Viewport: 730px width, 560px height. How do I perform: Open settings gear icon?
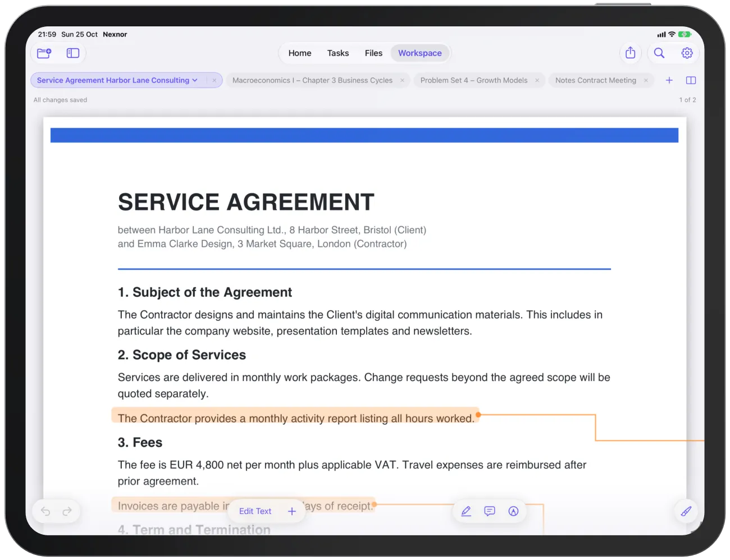pyautogui.click(x=687, y=53)
